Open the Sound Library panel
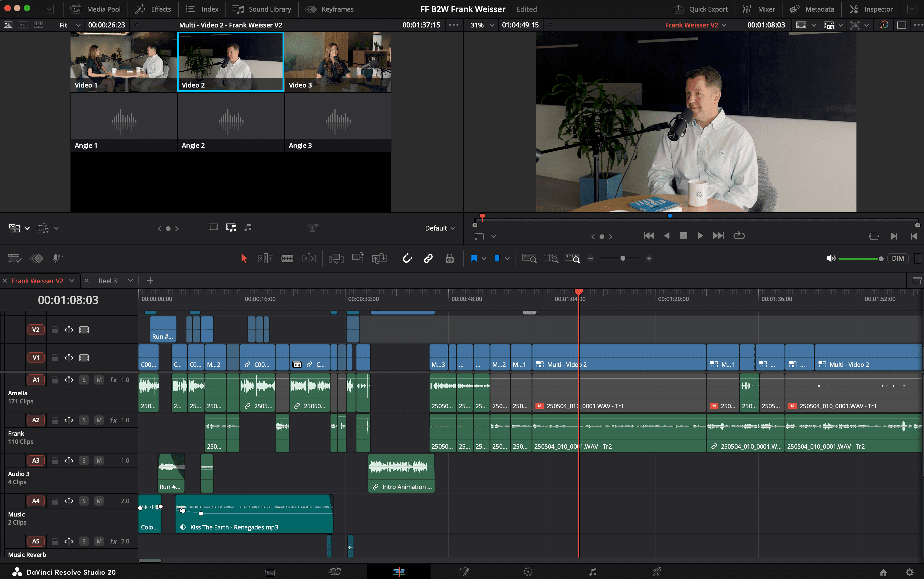The height and width of the screenshot is (579, 924). pyautogui.click(x=262, y=9)
